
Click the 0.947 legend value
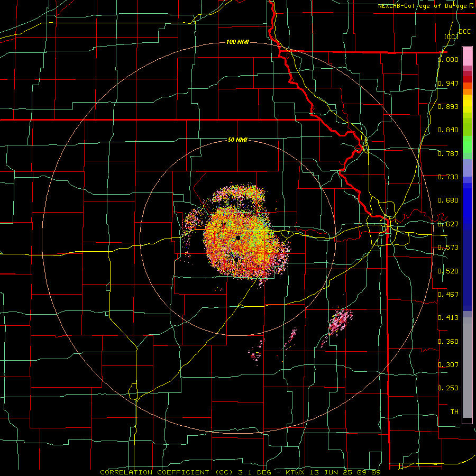tap(448, 83)
